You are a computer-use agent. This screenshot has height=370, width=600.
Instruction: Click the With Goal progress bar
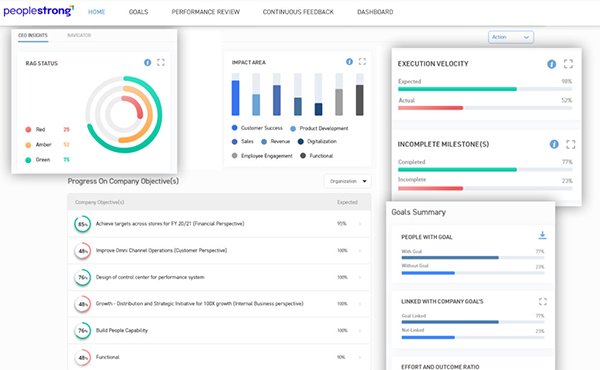473,258
